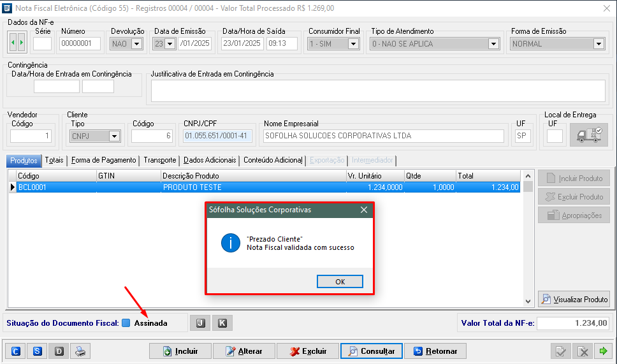
Task: Click the Justificativa de Entrada em Contingência field
Action: pos(378,91)
